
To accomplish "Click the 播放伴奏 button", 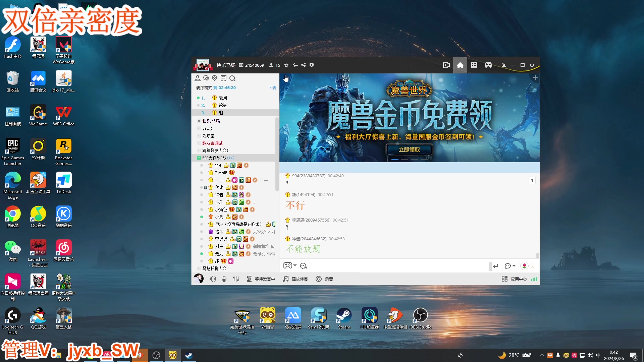I will pyautogui.click(x=295, y=279).
